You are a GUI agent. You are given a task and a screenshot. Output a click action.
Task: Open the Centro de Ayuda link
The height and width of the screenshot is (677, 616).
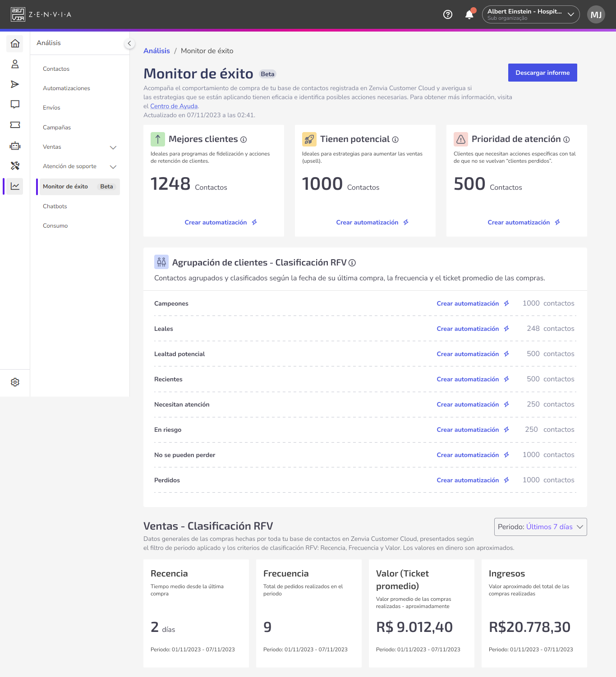click(174, 106)
